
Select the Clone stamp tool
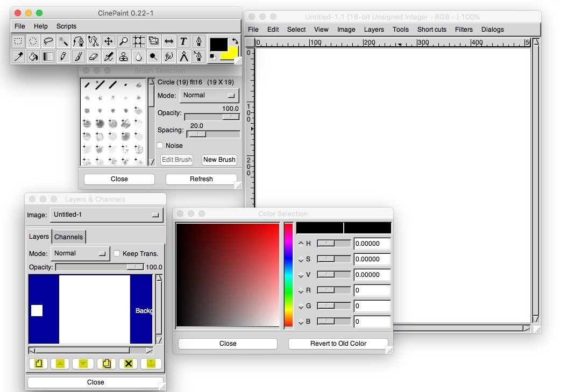(x=123, y=56)
